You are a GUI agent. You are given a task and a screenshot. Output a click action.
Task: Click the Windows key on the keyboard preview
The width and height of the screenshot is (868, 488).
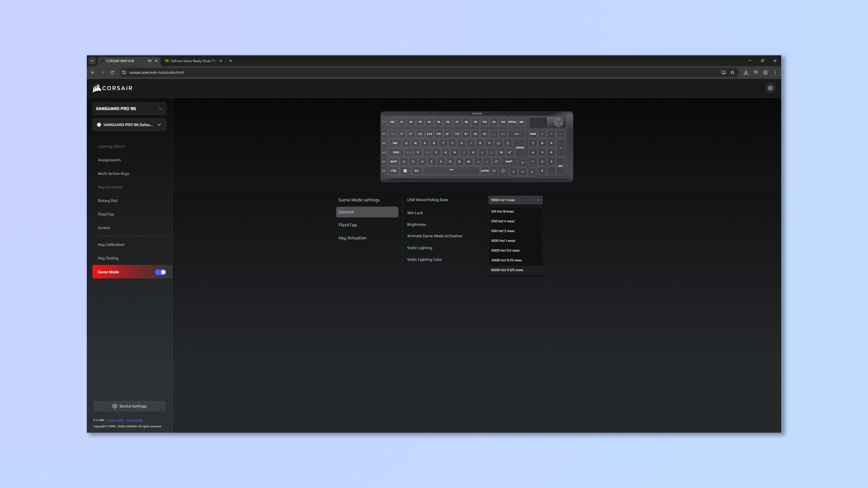click(405, 171)
